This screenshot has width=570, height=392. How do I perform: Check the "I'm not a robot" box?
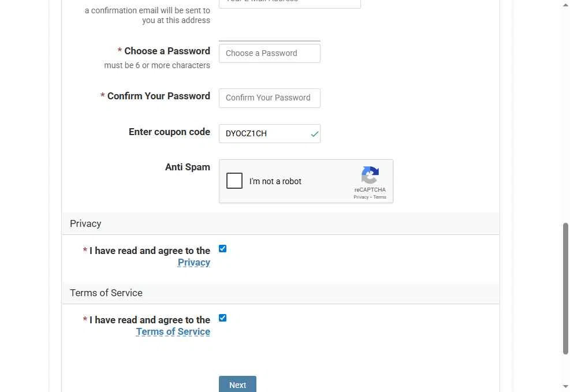(234, 181)
